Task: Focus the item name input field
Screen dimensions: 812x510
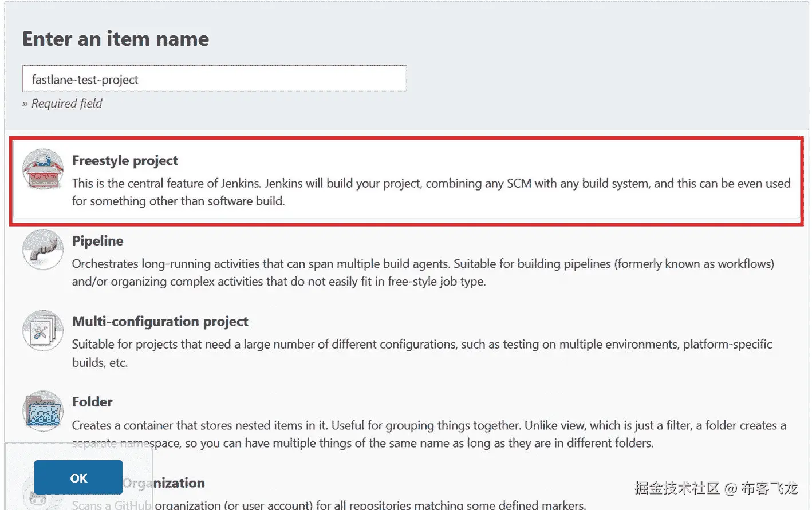Action: pyautogui.click(x=214, y=79)
